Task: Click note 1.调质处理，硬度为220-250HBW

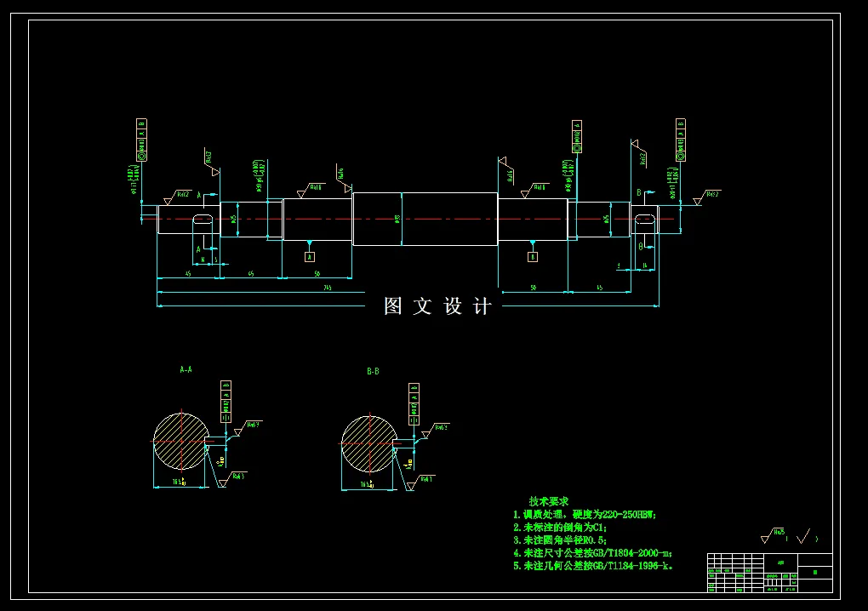Action: (585, 515)
